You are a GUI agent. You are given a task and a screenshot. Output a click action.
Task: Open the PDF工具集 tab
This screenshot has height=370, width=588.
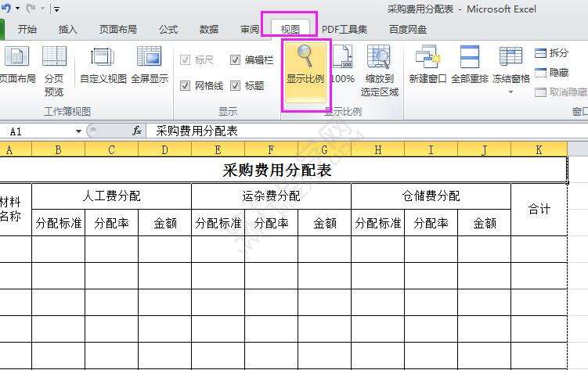click(x=345, y=29)
